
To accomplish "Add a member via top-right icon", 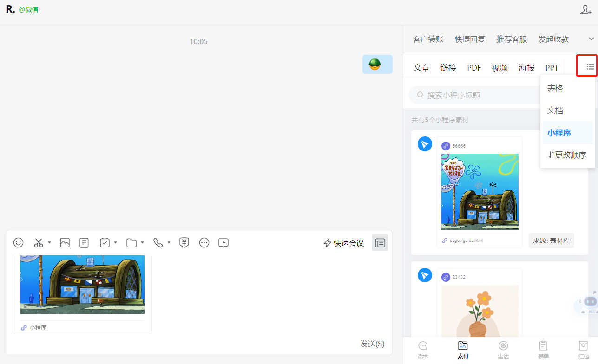I will point(586,10).
